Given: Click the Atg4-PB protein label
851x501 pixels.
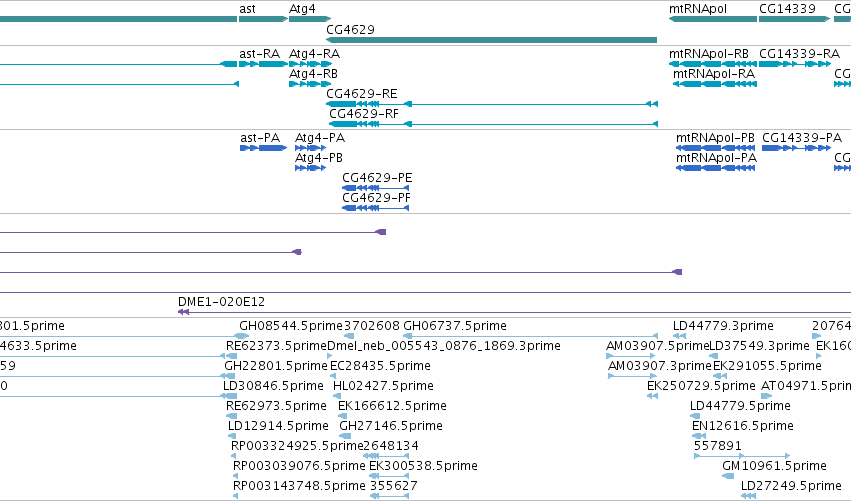Looking at the screenshot, I should click(x=319, y=158).
